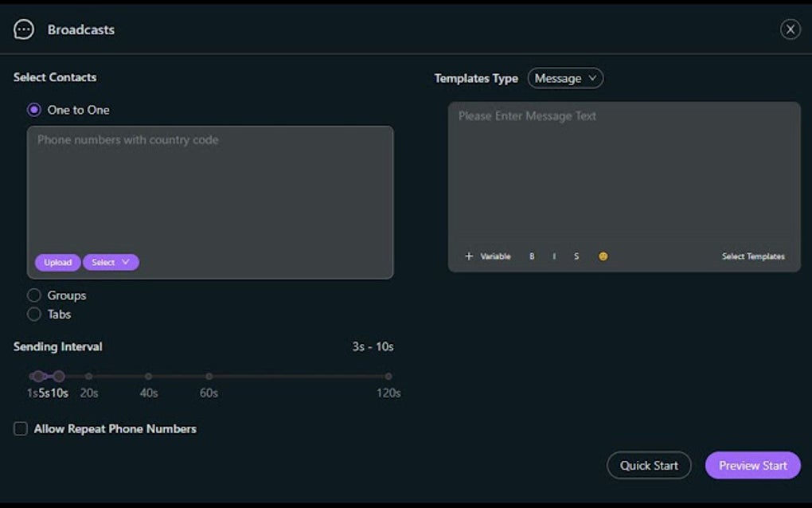Click the plus icon next to Variable

(x=469, y=256)
